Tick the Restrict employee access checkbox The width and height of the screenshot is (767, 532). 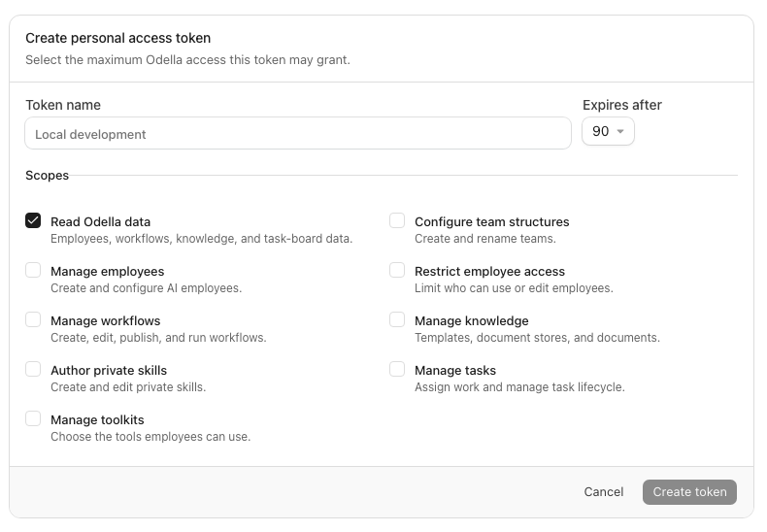(x=397, y=270)
